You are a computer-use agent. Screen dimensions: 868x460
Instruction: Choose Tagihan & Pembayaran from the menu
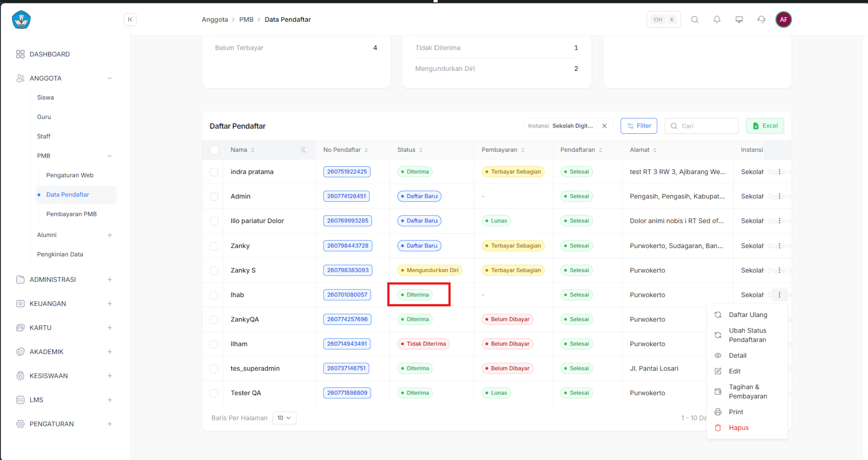747,392
